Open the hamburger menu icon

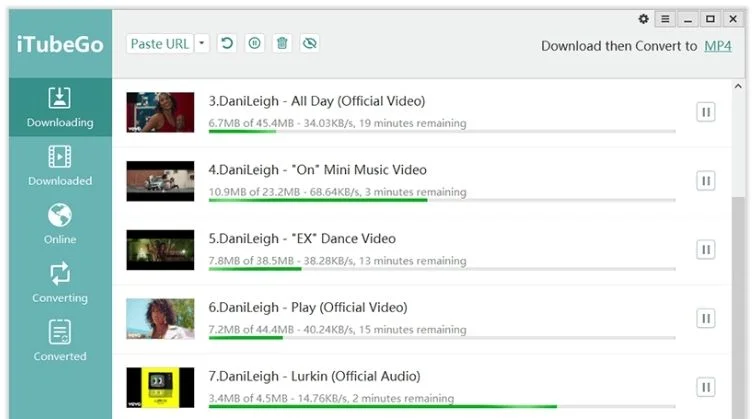point(665,19)
